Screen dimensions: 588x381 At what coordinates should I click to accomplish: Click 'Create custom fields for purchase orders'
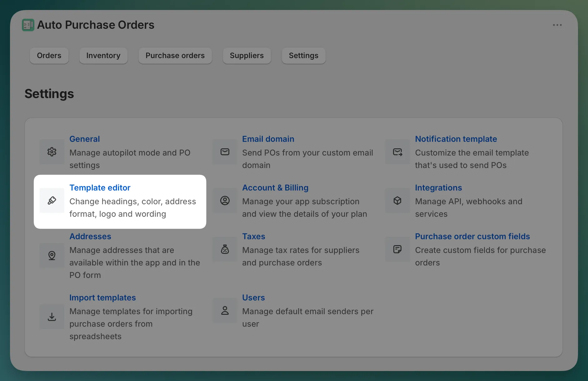click(x=481, y=256)
